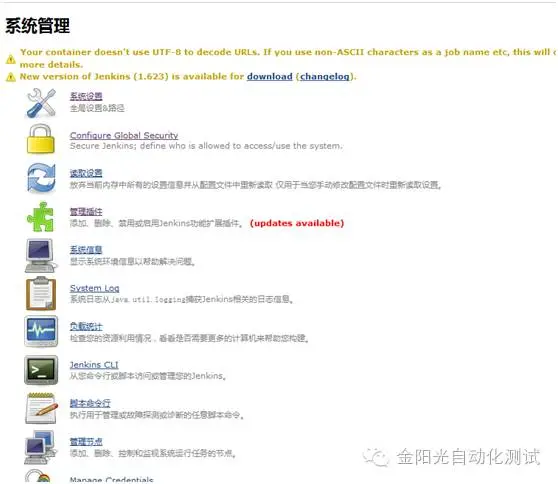Image resolution: width=558 pixels, height=484 pixels.
Task: Click the download link for Jenkins 1.623
Action: [x=270, y=77]
